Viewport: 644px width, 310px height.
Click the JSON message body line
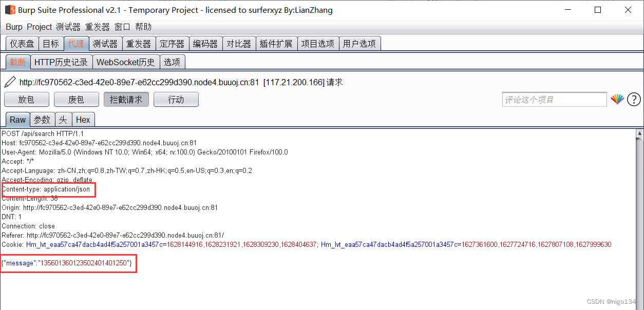click(67, 263)
